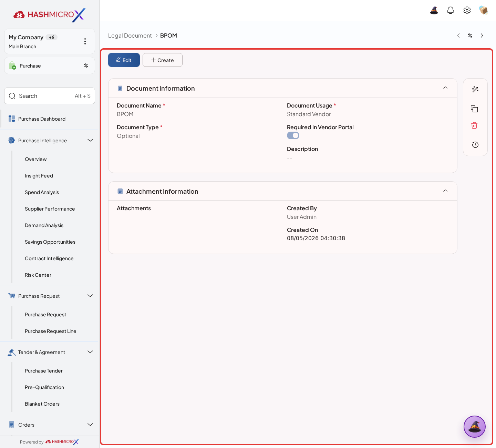The image size is (496, 448).
Task: Open Contract Intelligence menu item
Action: tap(49, 258)
